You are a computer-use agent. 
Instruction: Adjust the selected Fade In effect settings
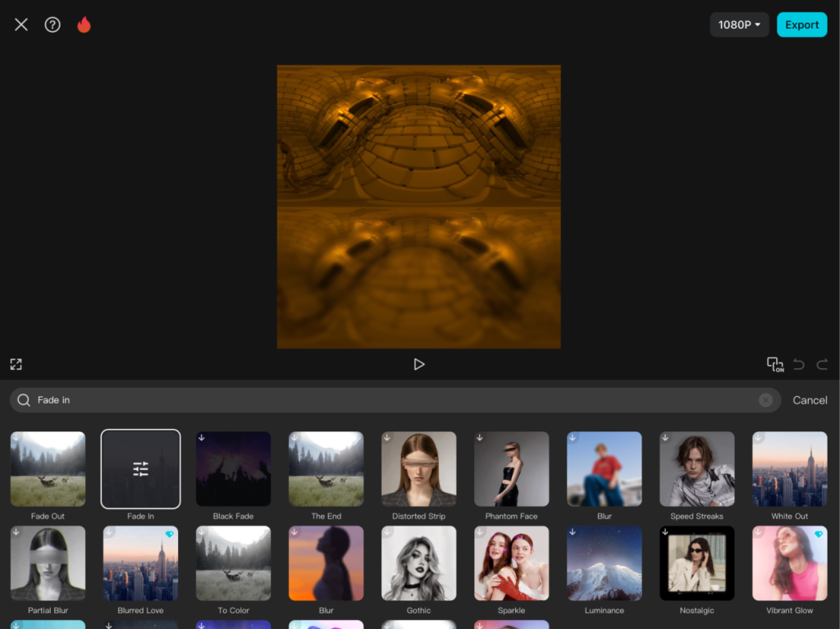coord(140,469)
